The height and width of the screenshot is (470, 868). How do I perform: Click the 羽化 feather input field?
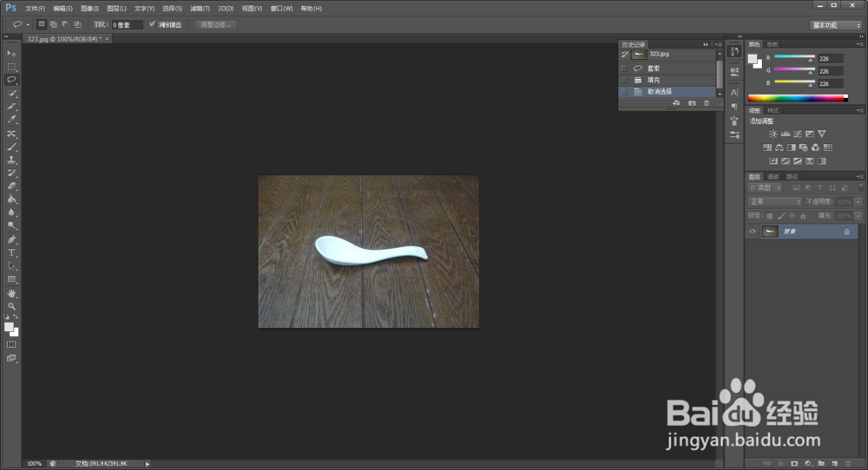tap(128, 25)
